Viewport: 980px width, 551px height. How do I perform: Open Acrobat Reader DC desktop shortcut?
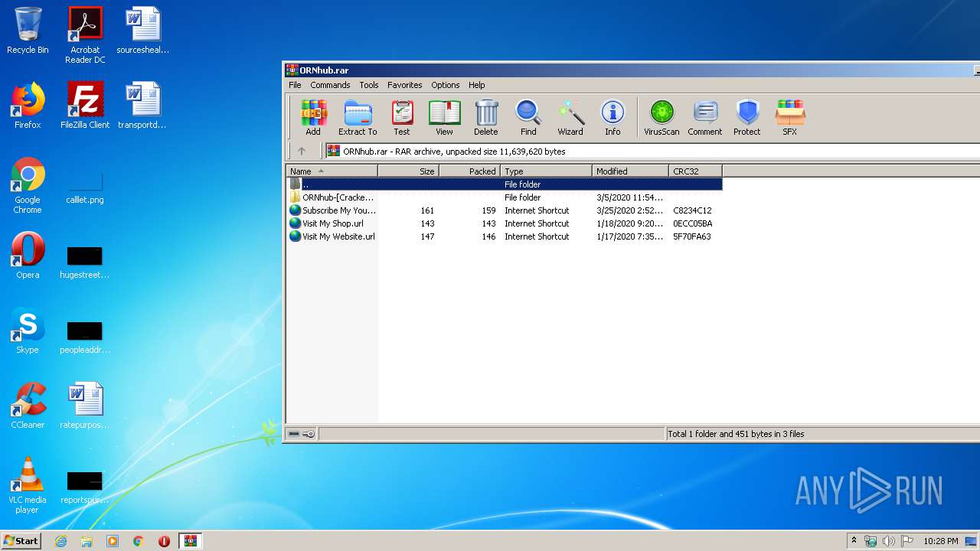(85, 35)
